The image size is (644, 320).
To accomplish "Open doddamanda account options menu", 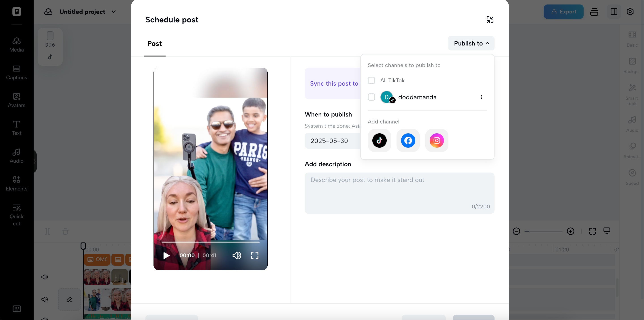I will [481, 97].
